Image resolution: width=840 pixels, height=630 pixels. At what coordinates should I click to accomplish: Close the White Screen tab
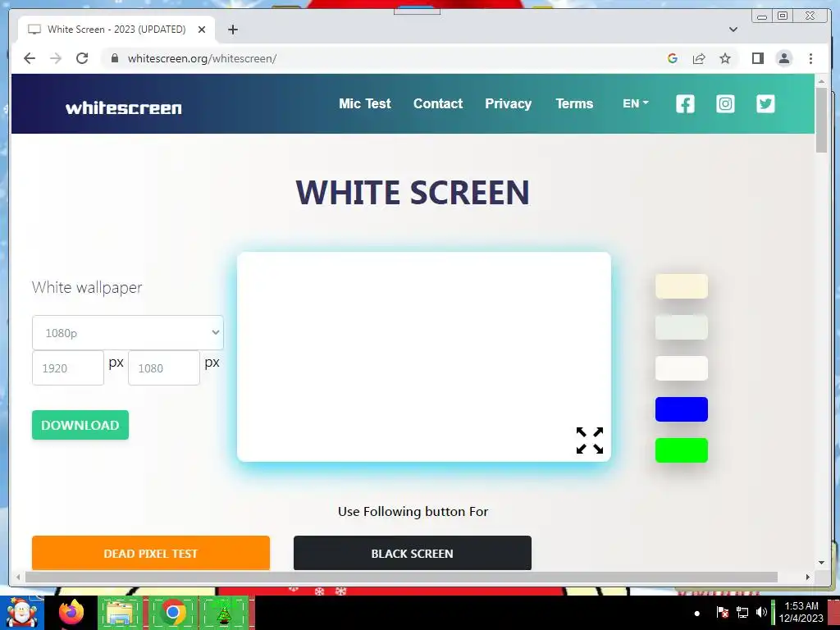coord(202,30)
